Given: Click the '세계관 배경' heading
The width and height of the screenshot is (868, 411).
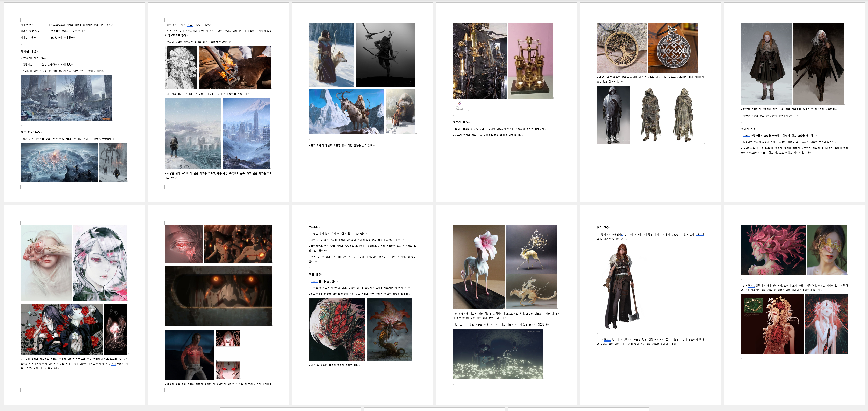Looking at the screenshot, I should (29, 51).
